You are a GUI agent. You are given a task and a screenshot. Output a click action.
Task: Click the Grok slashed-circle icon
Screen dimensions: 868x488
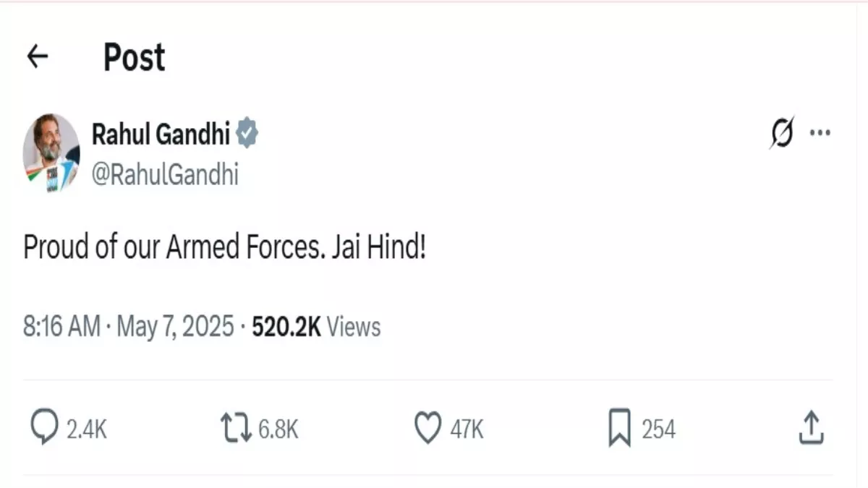click(x=782, y=133)
